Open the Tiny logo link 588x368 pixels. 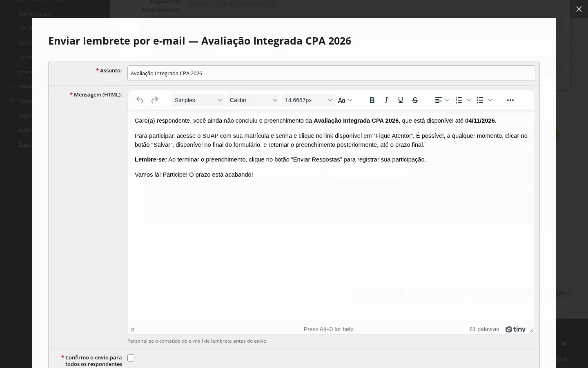pyautogui.click(x=515, y=330)
